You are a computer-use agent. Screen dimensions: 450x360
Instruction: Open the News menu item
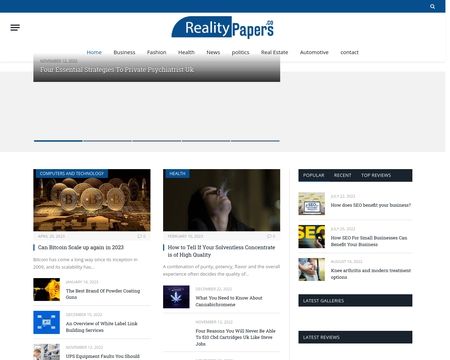213,52
